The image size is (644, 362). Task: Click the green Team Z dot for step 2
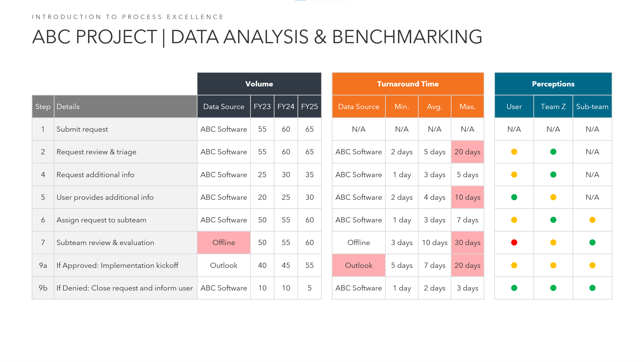tap(553, 152)
